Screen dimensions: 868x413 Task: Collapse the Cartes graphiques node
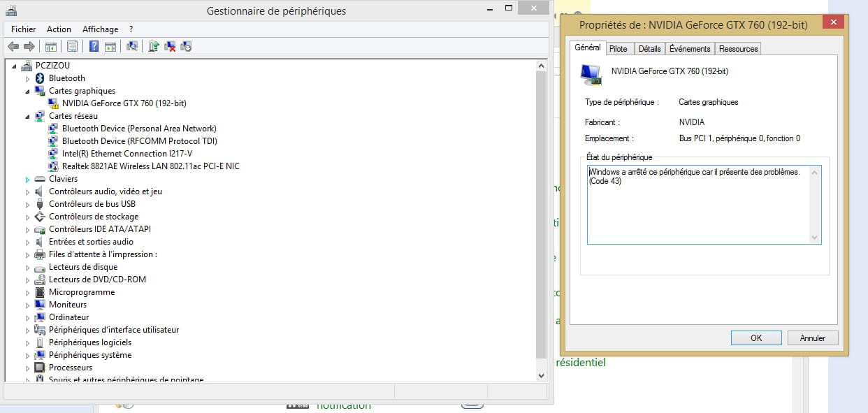click(x=28, y=92)
